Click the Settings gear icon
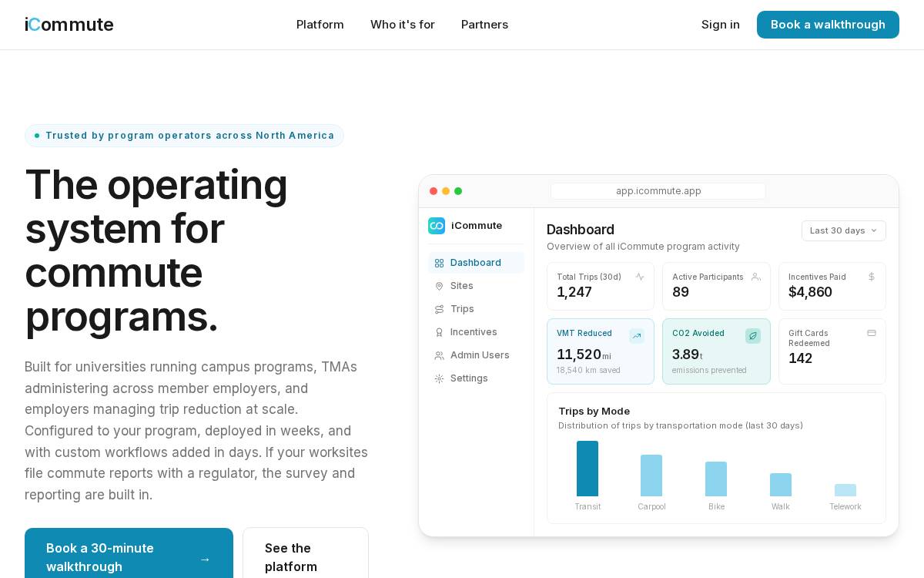 pos(439,378)
